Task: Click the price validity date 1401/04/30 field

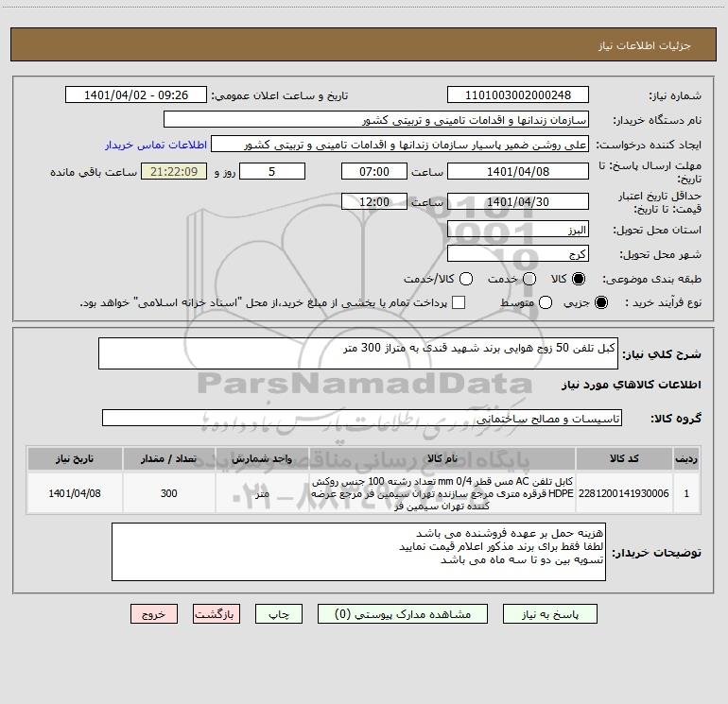Action: [x=518, y=201]
